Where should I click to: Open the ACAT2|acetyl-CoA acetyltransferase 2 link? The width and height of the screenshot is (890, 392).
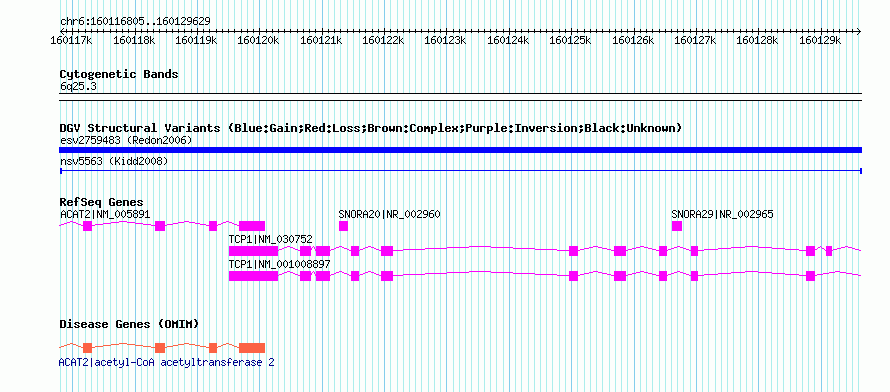166,362
